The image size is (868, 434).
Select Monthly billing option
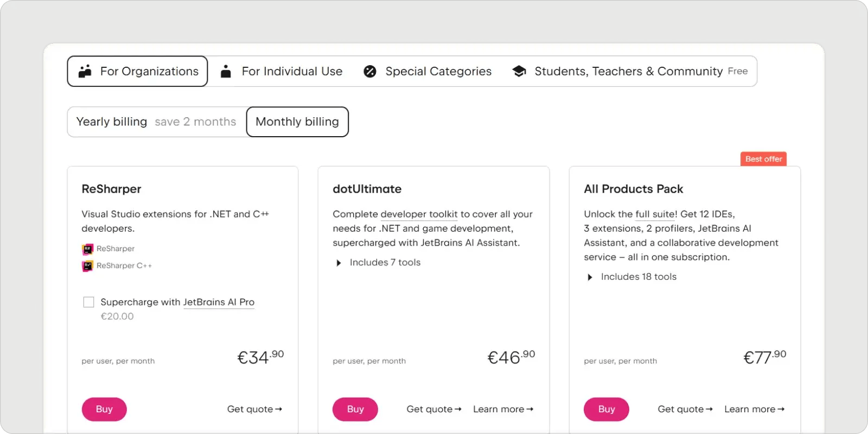pyautogui.click(x=297, y=122)
